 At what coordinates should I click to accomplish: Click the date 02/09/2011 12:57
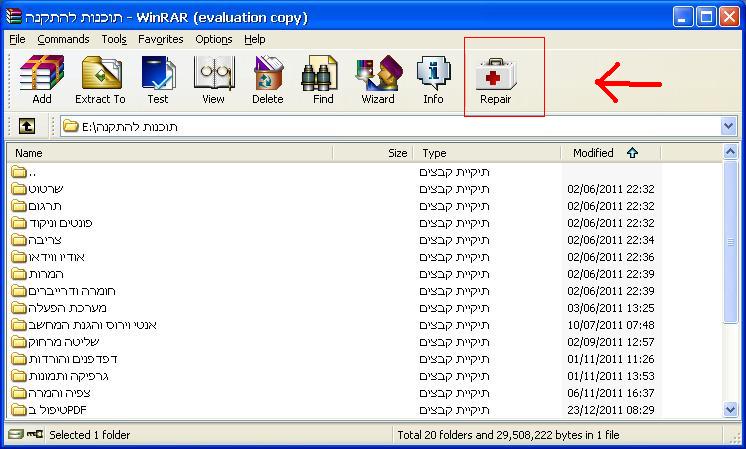click(610, 342)
